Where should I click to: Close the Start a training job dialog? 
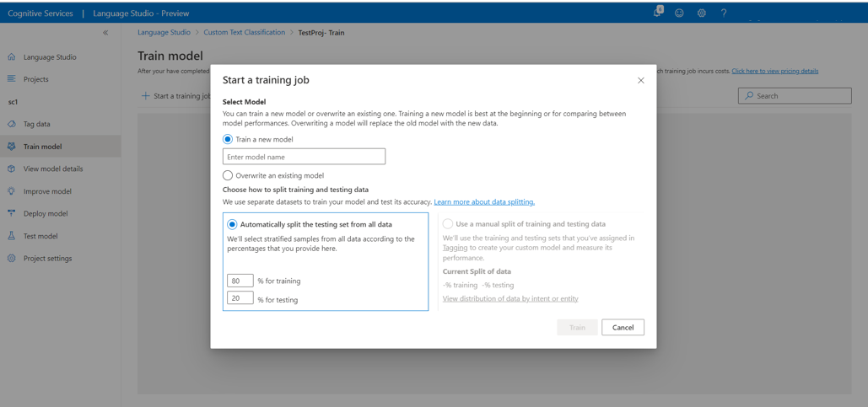click(641, 80)
